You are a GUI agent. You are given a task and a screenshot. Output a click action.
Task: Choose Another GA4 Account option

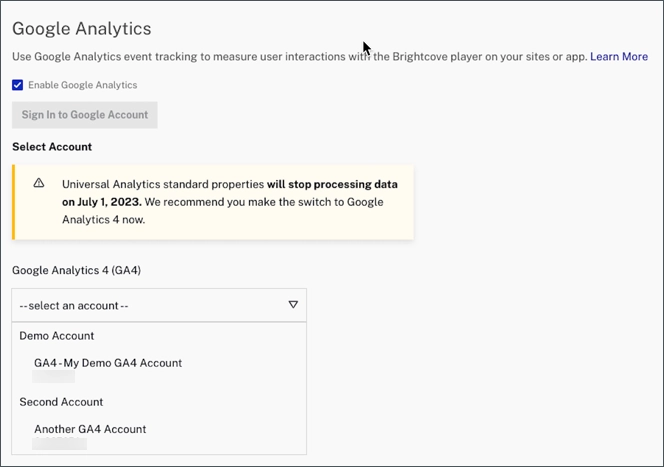[90, 429]
